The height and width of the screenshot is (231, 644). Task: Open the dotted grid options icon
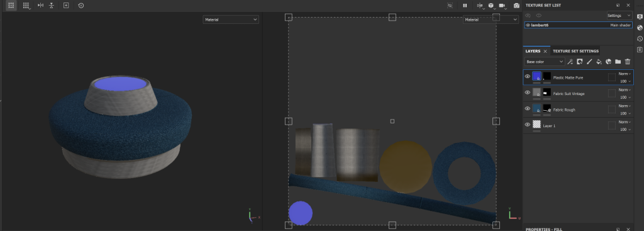click(x=26, y=5)
